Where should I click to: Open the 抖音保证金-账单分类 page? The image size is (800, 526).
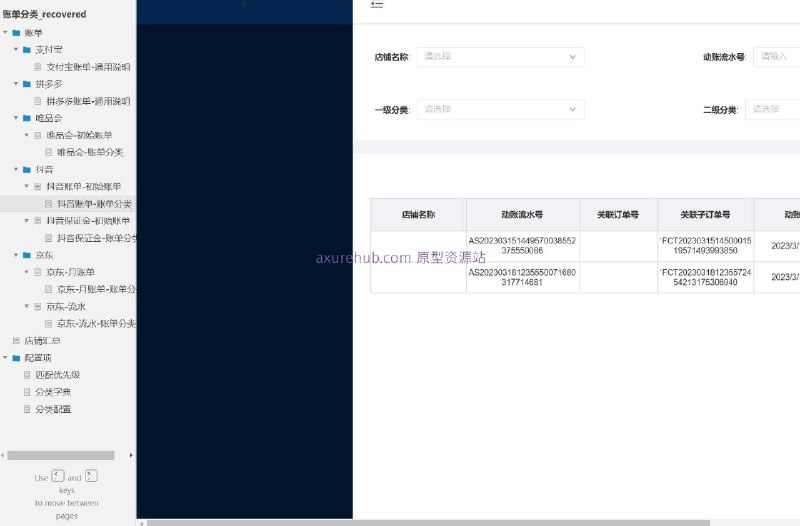(x=96, y=238)
